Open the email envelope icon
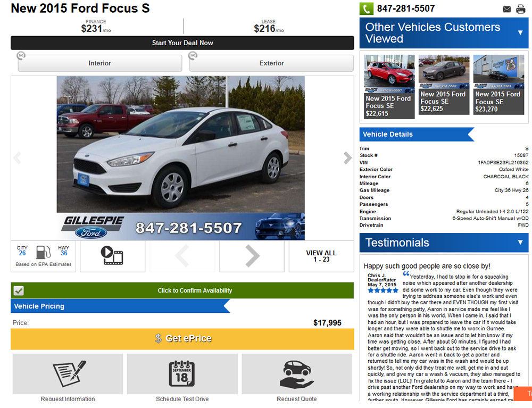Screen dimensions: 532x408 (x=506, y=9)
